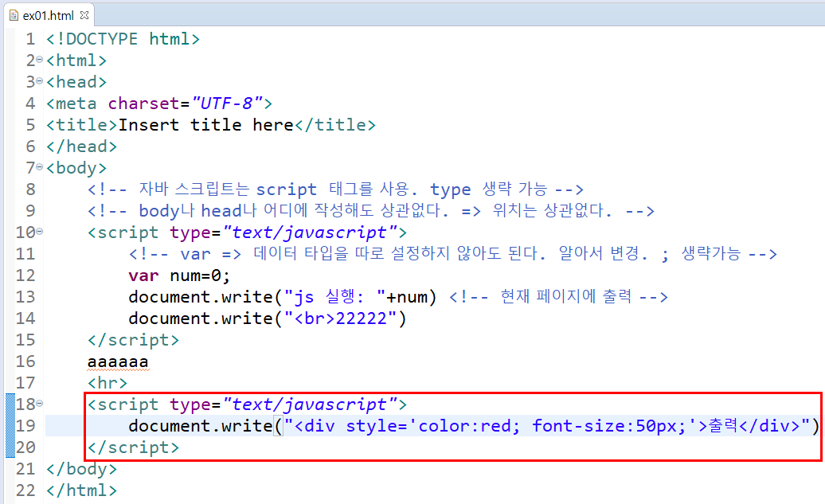The width and height of the screenshot is (825, 504).
Task: Click the closing </head> tag on line 6
Action: (81, 147)
